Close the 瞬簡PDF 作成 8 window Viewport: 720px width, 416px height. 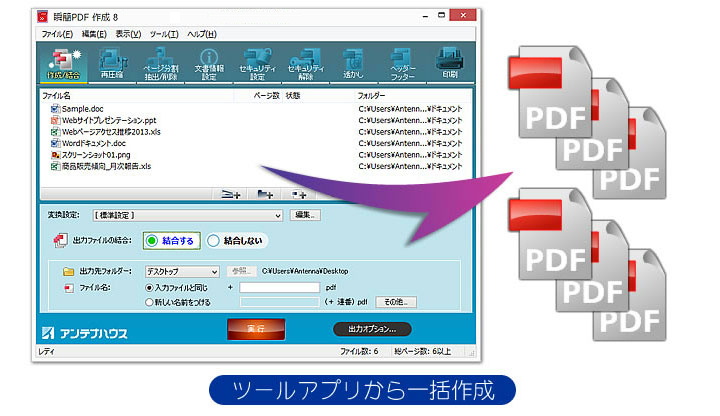463,15
